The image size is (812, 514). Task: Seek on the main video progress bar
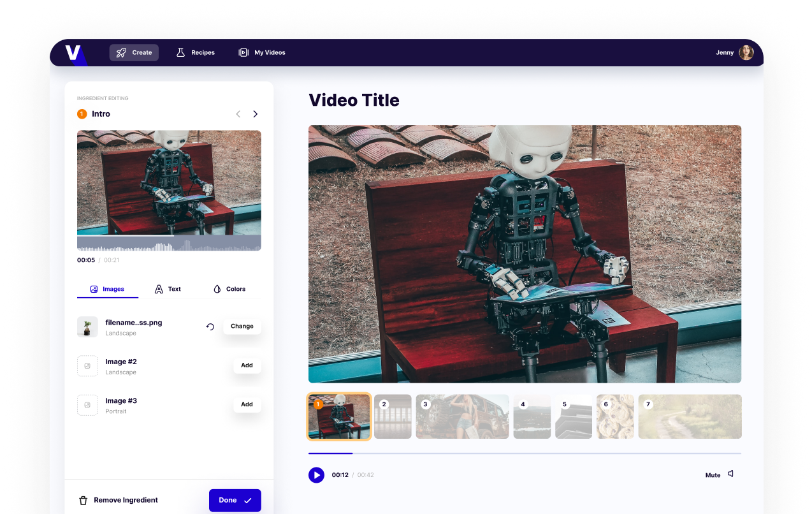[x=525, y=453]
